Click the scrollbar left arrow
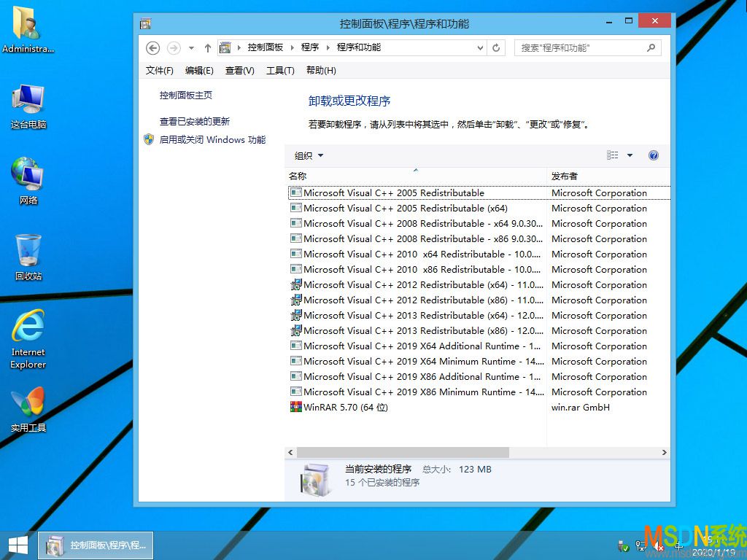The width and height of the screenshot is (747, 560). (290, 452)
